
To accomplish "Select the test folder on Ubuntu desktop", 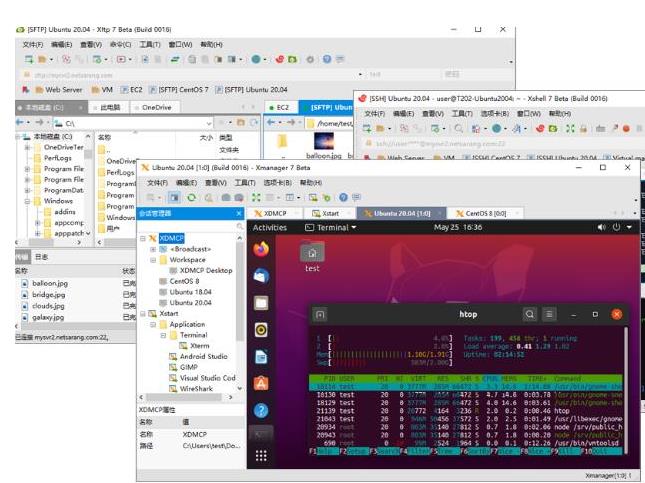I will click(x=312, y=257).
